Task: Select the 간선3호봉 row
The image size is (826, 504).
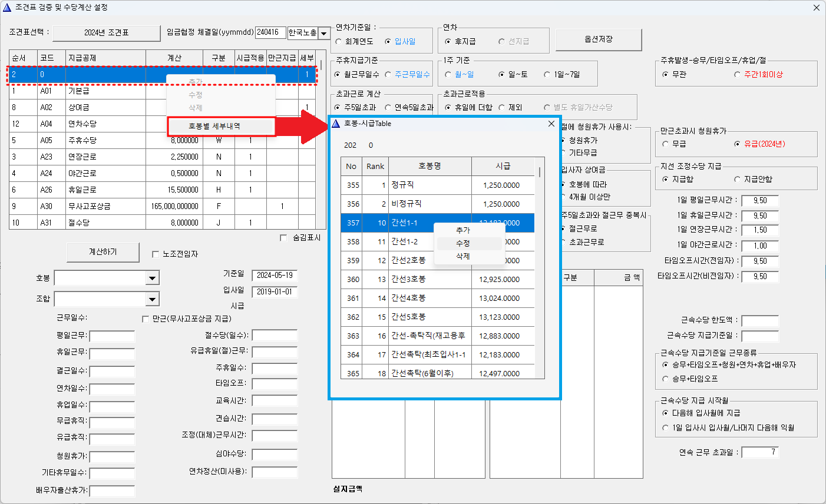Action: click(438, 279)
